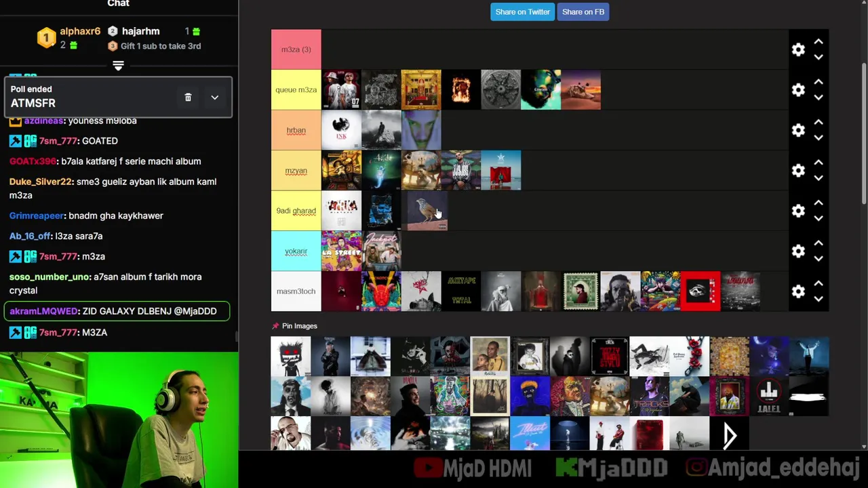Open settings gear for masm3toch tier
The width and height of the screenshot is (868, 488).
pos(798,291)
